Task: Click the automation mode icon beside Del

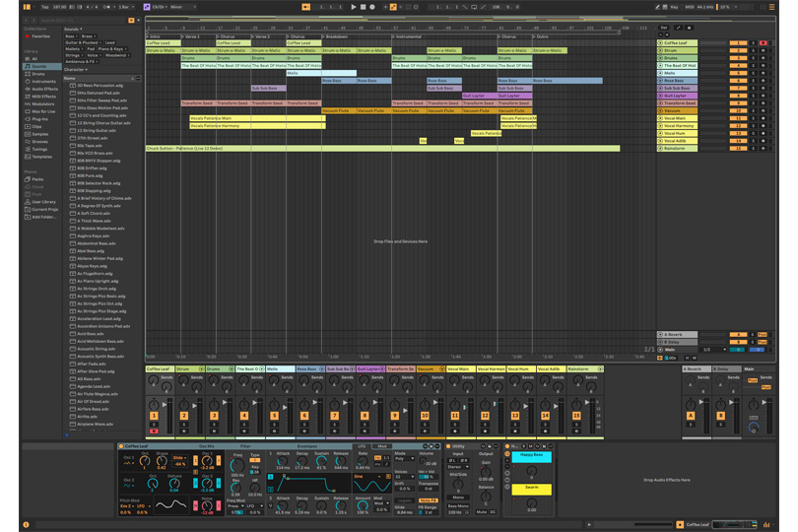Action: pos(678,28)
